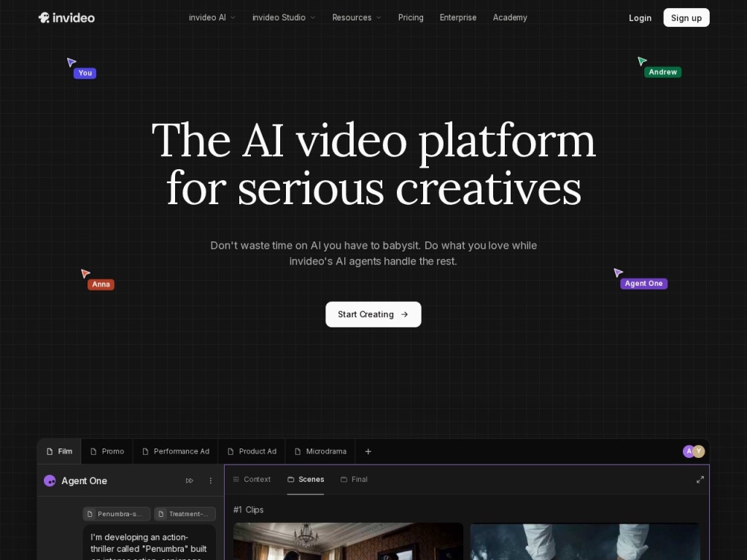747x560 pixels.
Task: Click the "Agent One" purple cursor label
Action: 643,284
